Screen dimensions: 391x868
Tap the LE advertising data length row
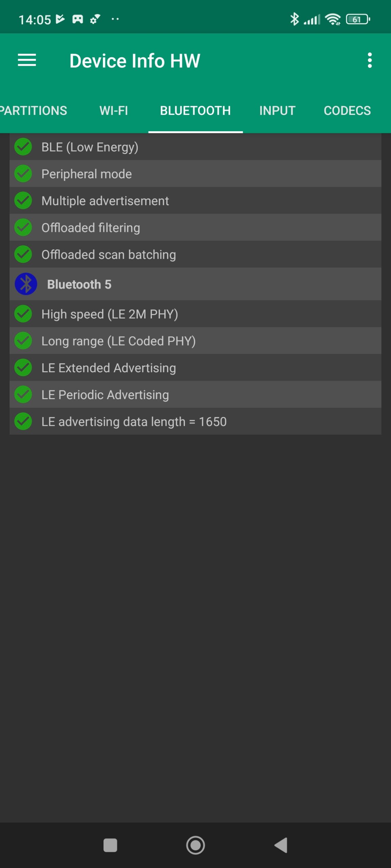[x=195, y=421]
